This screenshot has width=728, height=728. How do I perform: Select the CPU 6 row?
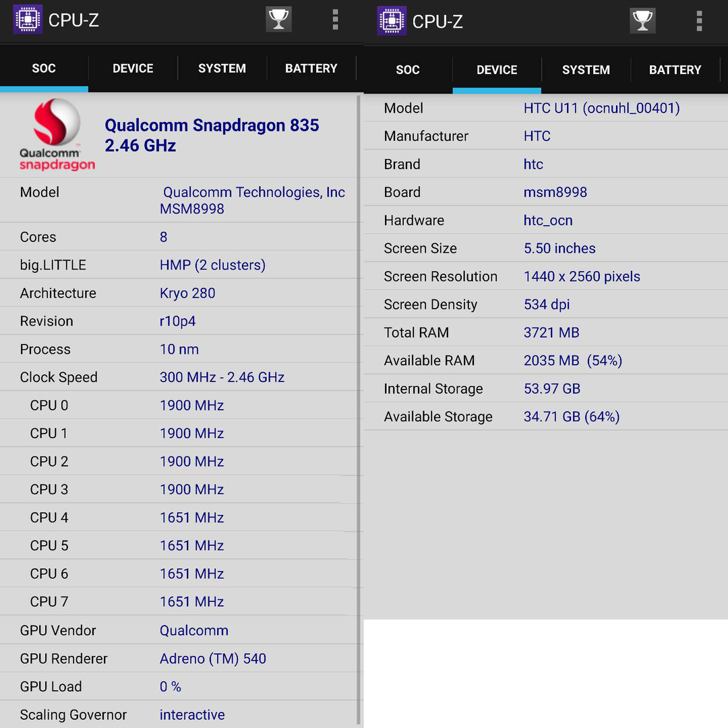[179, 574]
